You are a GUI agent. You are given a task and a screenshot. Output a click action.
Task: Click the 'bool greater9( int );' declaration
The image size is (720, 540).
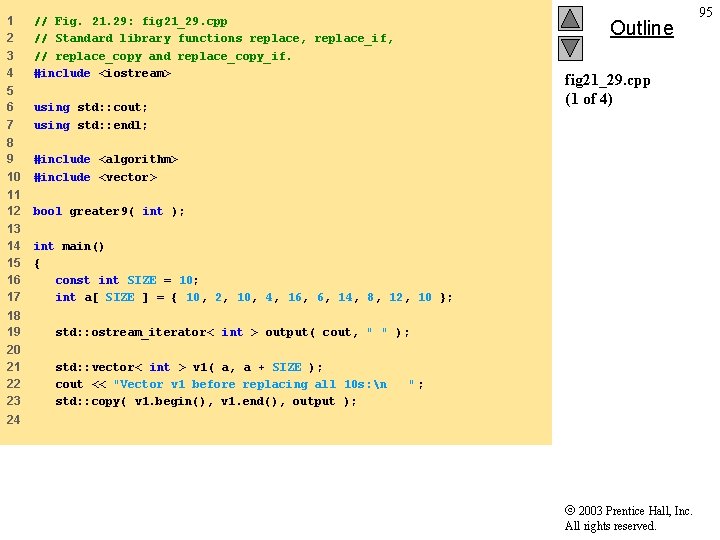point(108,211)
